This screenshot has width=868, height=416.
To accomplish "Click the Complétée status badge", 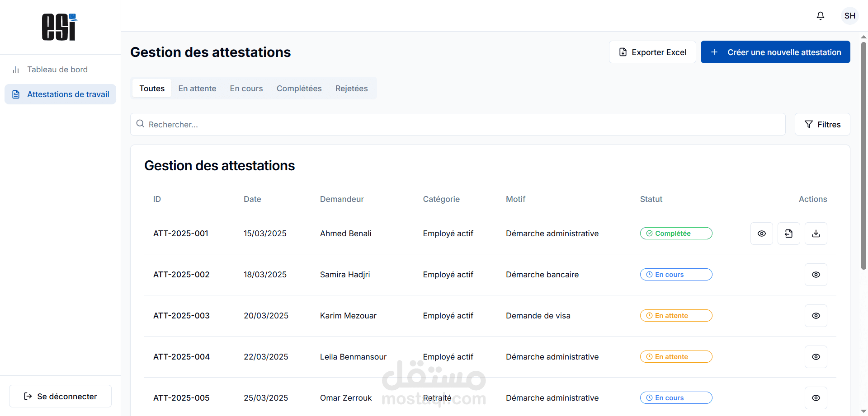I will click(x=676, y=234).
